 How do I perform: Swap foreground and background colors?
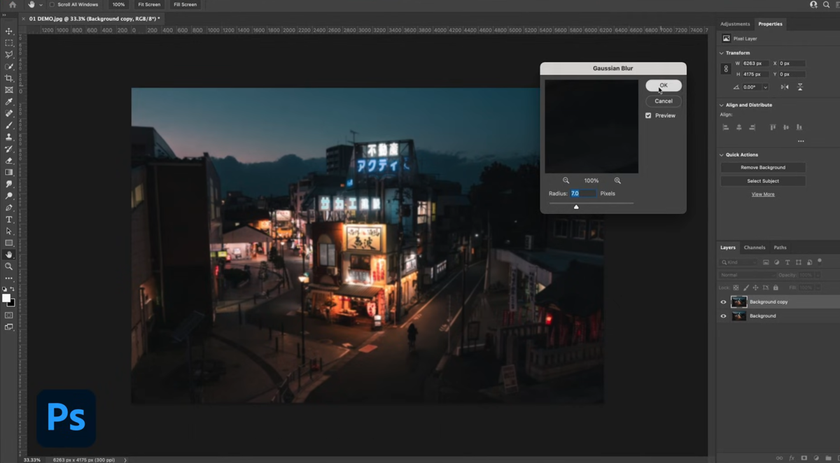pos(12,289)
